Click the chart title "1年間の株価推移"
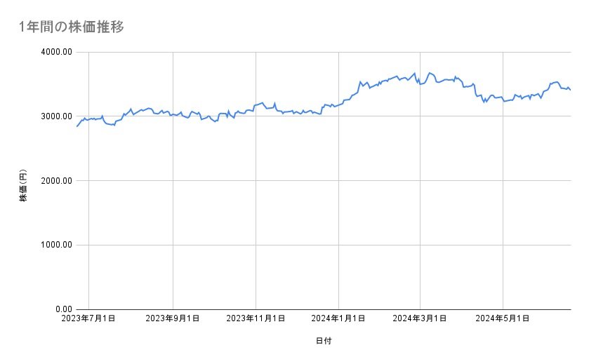 (72, 27)
